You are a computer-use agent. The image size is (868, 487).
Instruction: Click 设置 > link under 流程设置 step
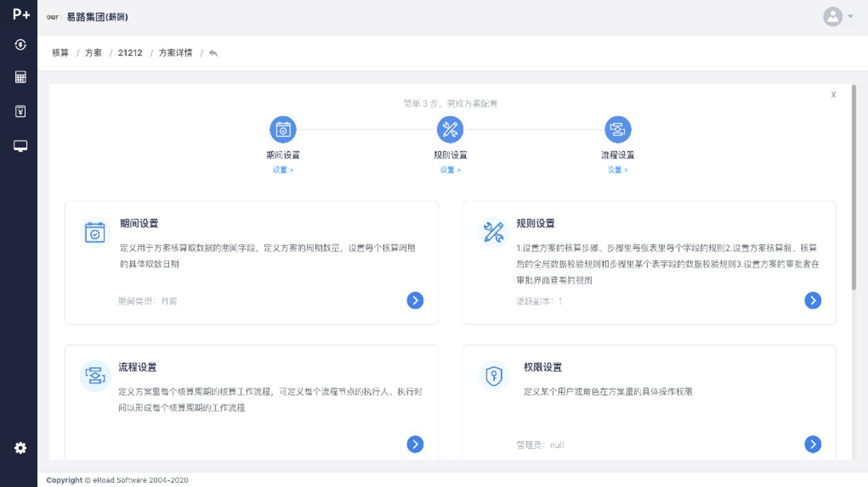pyautogui.click(x=617, y=170)
